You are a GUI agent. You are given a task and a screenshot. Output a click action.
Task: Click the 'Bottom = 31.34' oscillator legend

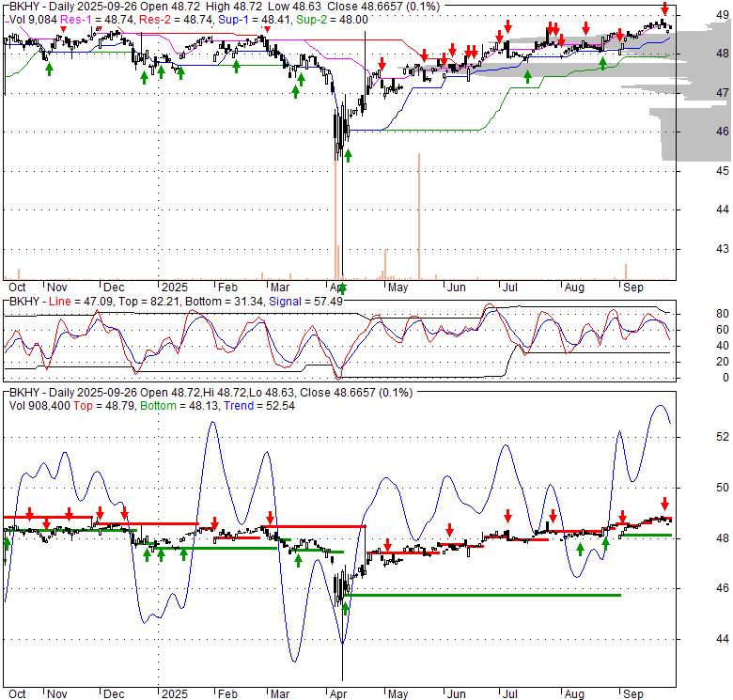pyautogui.click(x=225, y=302)
